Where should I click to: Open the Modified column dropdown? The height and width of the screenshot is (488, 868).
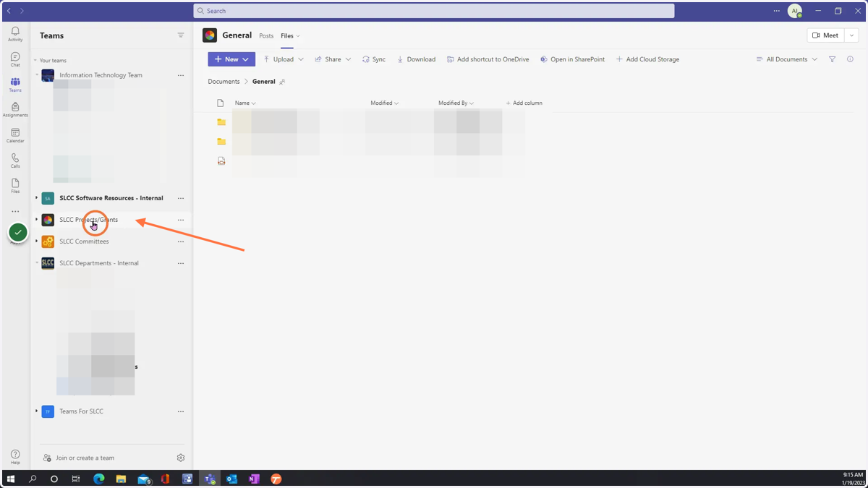pyautogui.click(x=385, y=103)
